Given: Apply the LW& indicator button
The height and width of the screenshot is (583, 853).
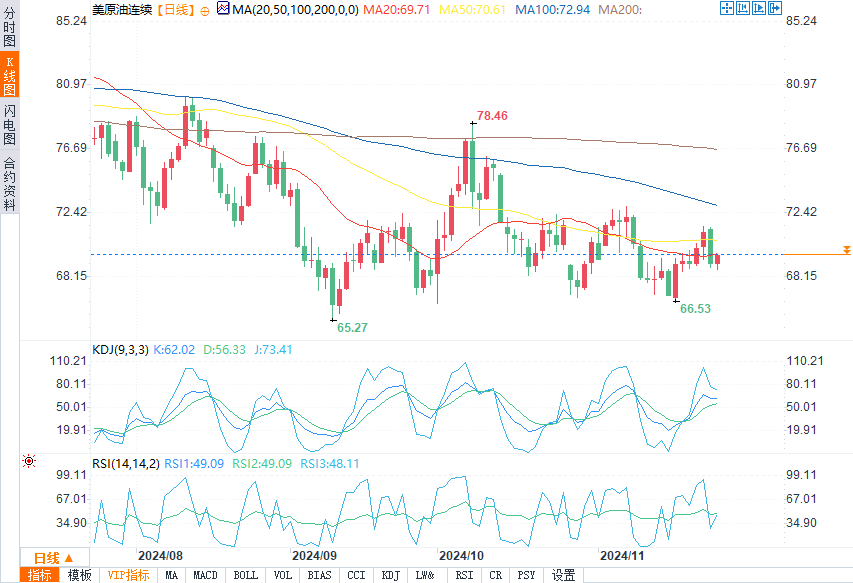Looking at the screenshot, I should (425, 575).
